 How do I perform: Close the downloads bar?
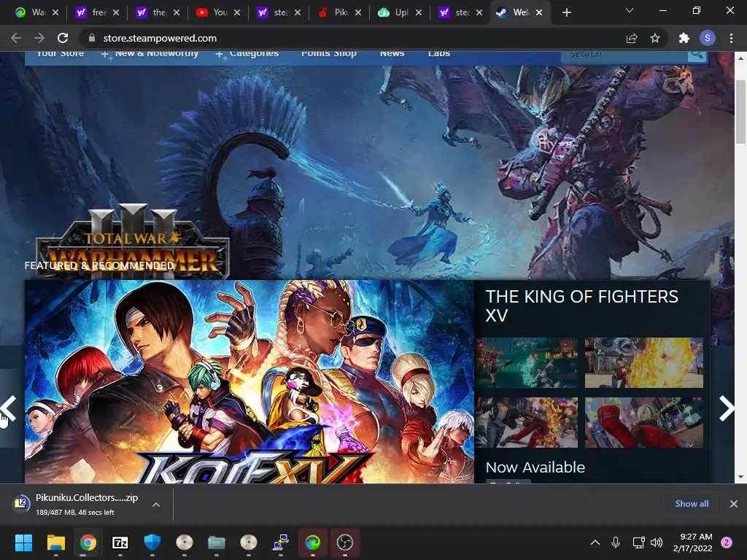tap(734, 503)
